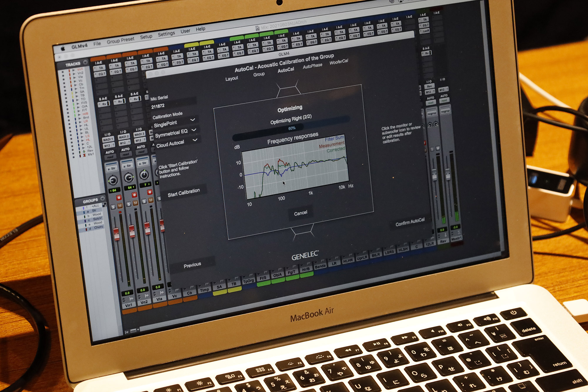The image size is (588, 392).
Task: Open the Apple menu
Action: (x=63, y=49)
